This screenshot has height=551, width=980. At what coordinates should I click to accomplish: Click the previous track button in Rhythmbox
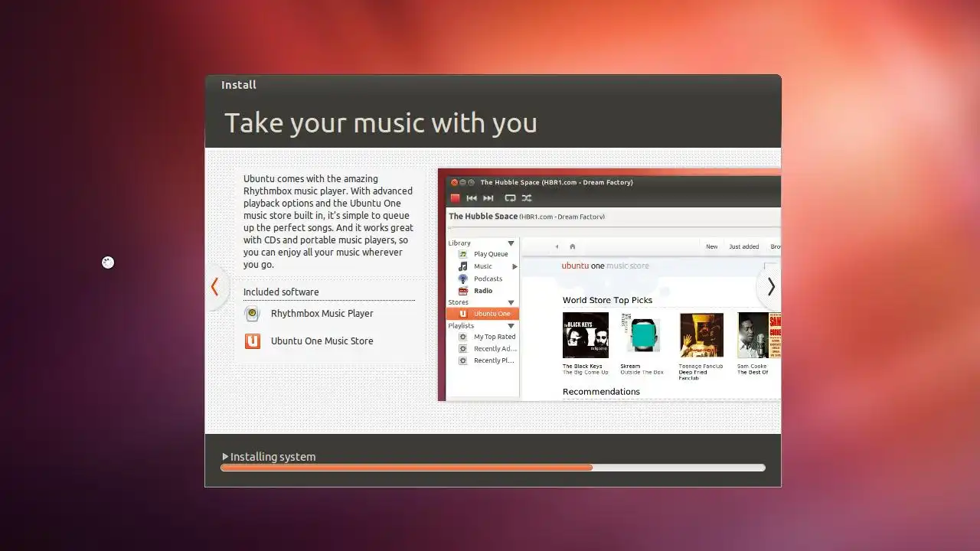(472, 198)
